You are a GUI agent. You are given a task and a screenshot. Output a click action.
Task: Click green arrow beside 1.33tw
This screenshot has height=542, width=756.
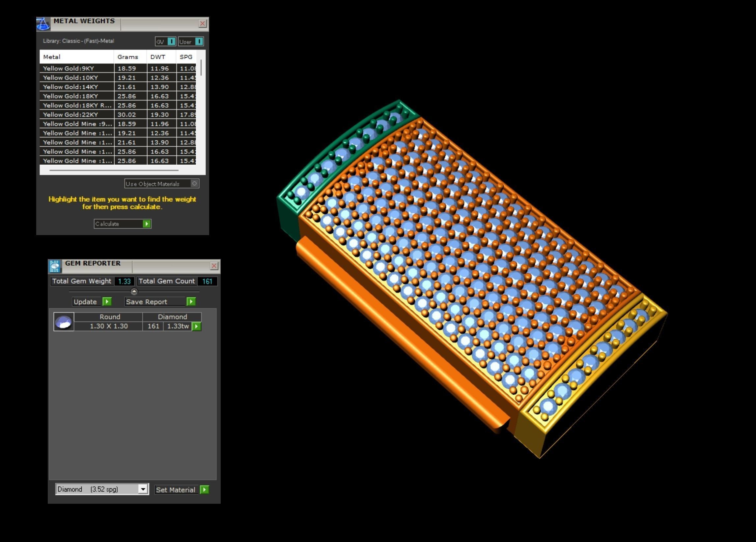[x=197, y=326]
